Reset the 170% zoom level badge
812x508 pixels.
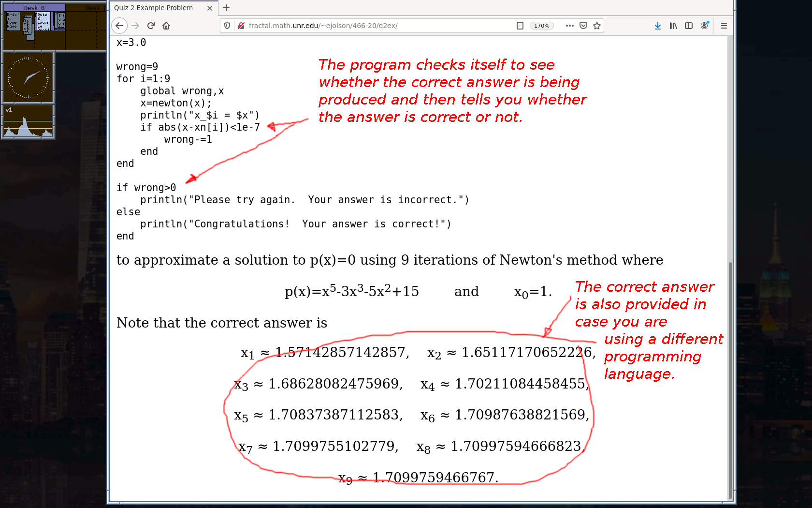[541, 26]
